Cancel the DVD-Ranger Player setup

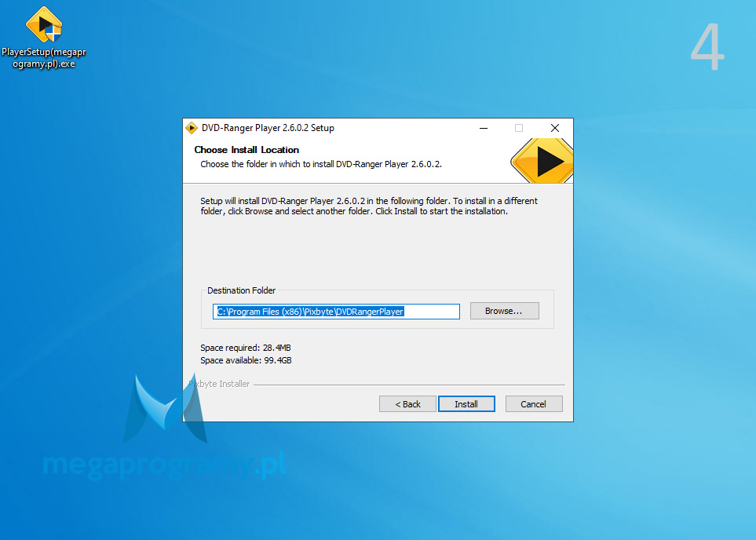pyautogui.click(x=534, y=404)
